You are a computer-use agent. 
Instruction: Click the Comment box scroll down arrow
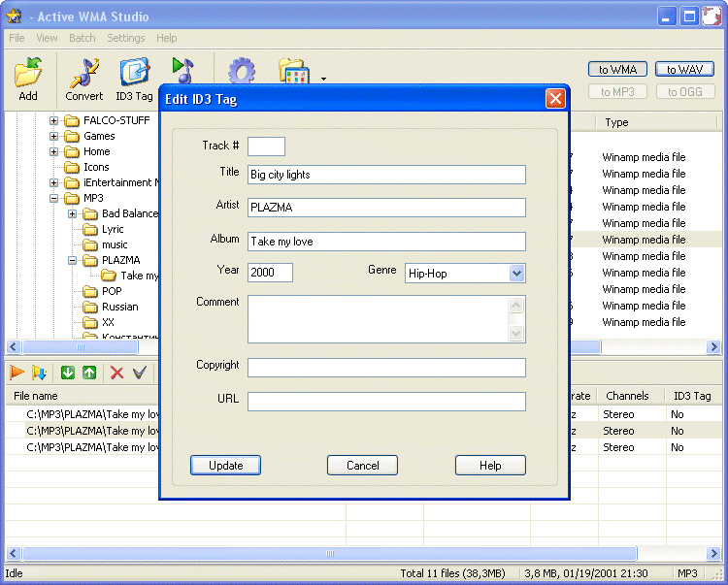pos(516,333)
